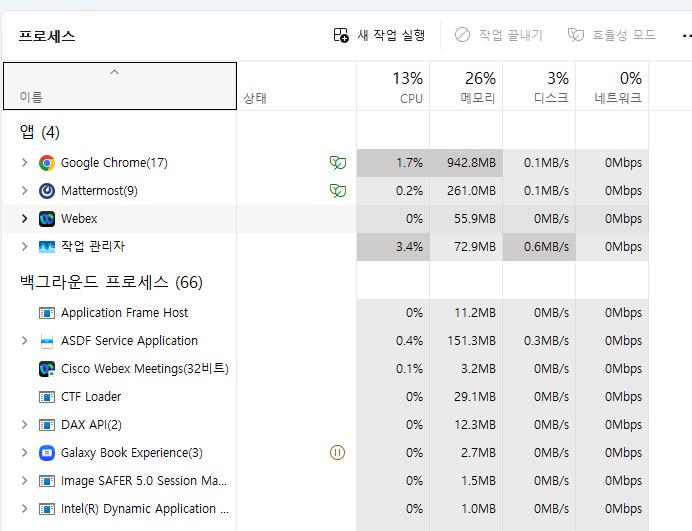Click Chrome's 1.7% CPU value
The width and height of the screenshot is (692, 531).
click(x=409, y=163)
